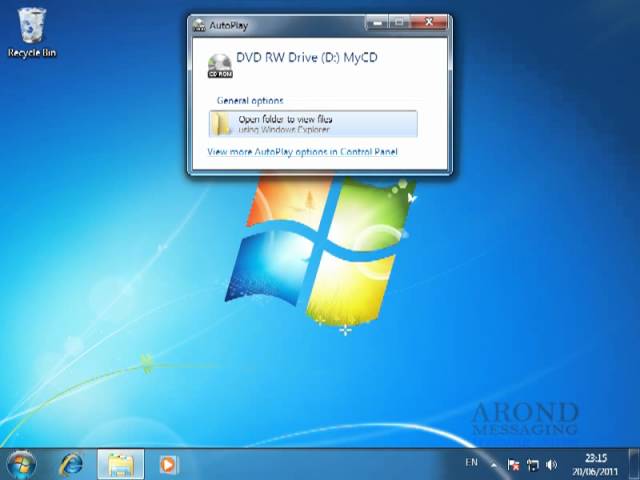
Task: Click View more AutoPlay options link
Action: tap(302, 152)
